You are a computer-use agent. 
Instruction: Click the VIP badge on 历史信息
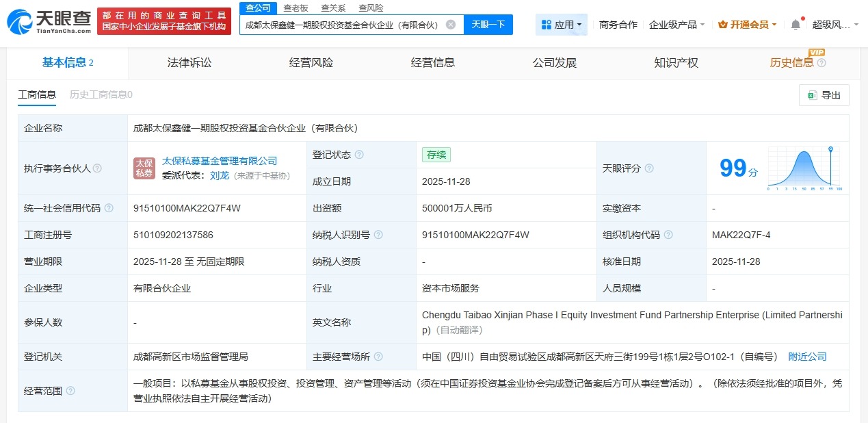[x=818, y=53]
